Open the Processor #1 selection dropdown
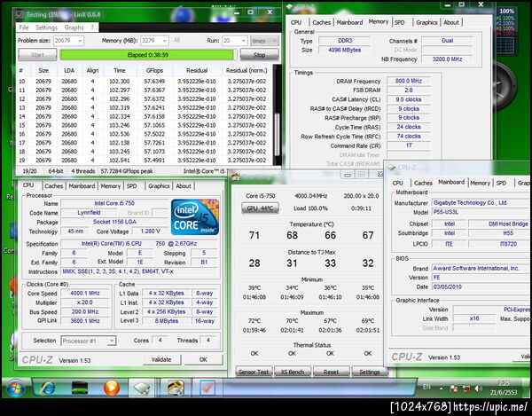Screen dimensions: 532x416 [x=89, y=341]
